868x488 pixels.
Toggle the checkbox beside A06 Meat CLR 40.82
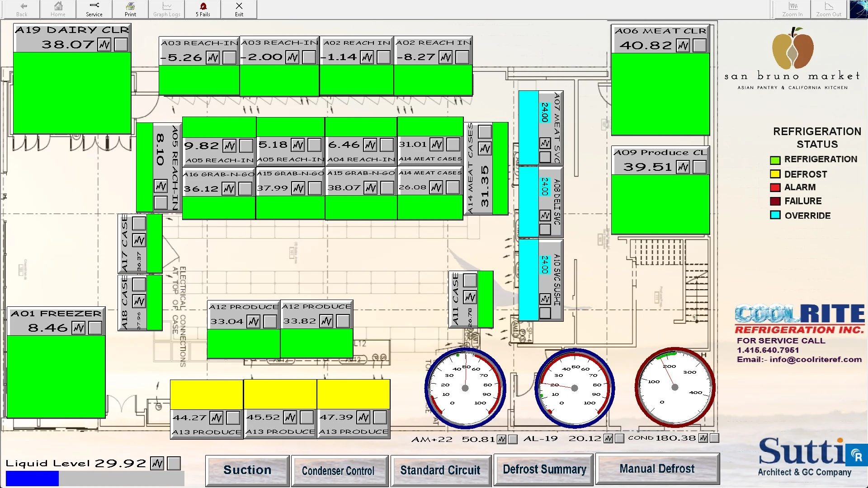click(700, 45)
